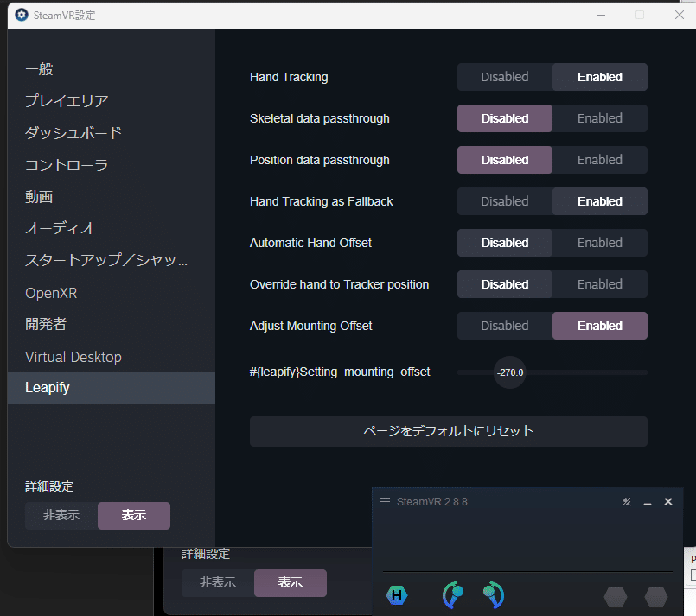
Task: Enable Override hand to Tracker position
Action: coord(600,284)
